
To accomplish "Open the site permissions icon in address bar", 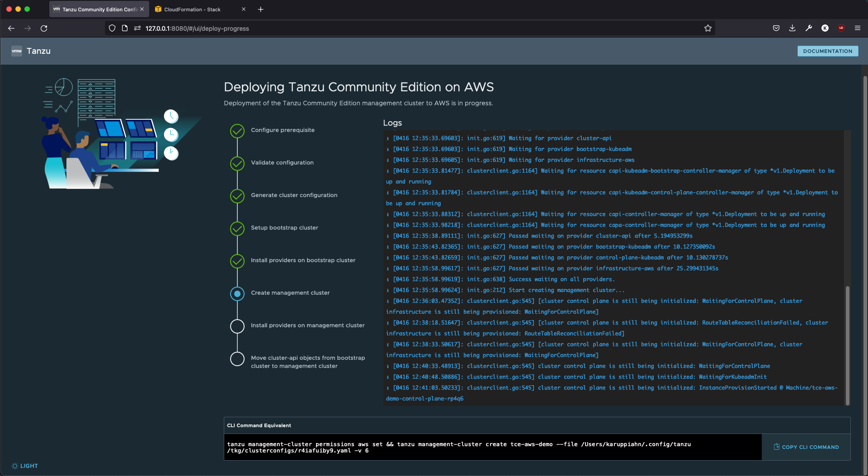I will pyautogui.click(x=137, y=28).
